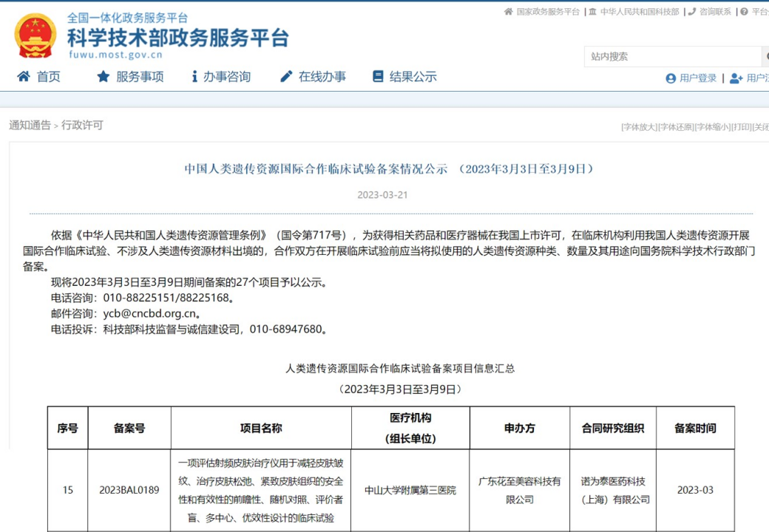
Task: Click the 通知通告 breadcrumb link
Action: pyautogui.click(x=30, y=126)
